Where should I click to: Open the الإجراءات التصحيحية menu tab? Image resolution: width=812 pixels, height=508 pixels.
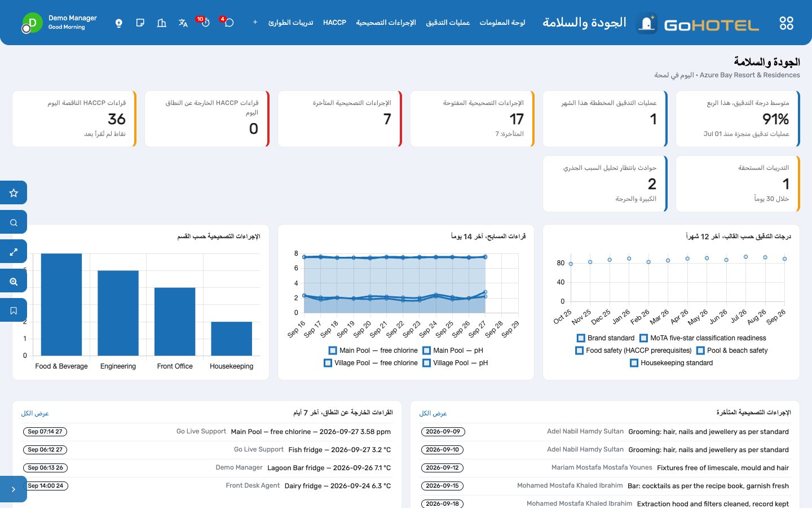(386, 23)
